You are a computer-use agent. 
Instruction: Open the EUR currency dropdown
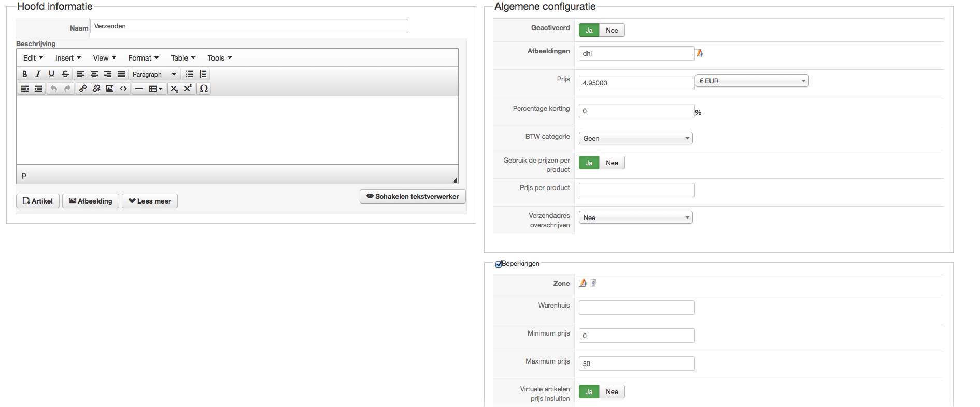point(751,81)
